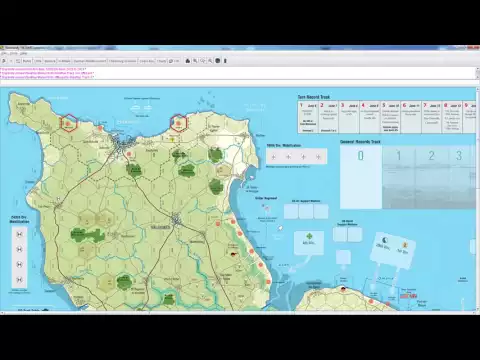This screenshot has height=360, width=480.
Task: Open the File menu
Action: pyautogui.click(x=4, y=53)
